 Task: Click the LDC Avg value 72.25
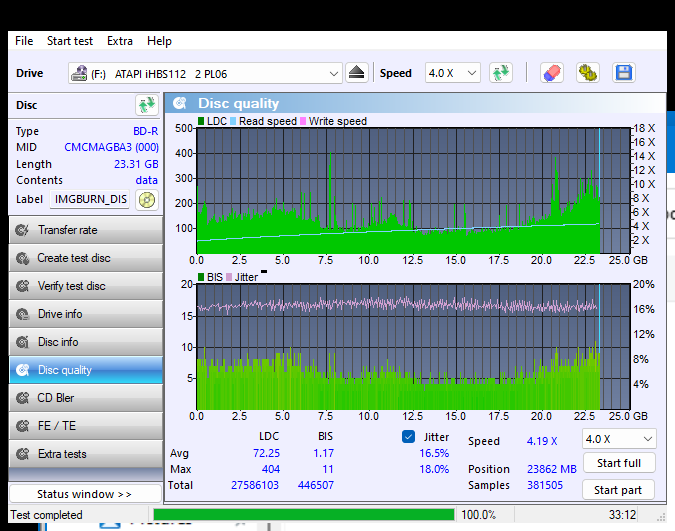pyautogui.click(x=266, y=453)
